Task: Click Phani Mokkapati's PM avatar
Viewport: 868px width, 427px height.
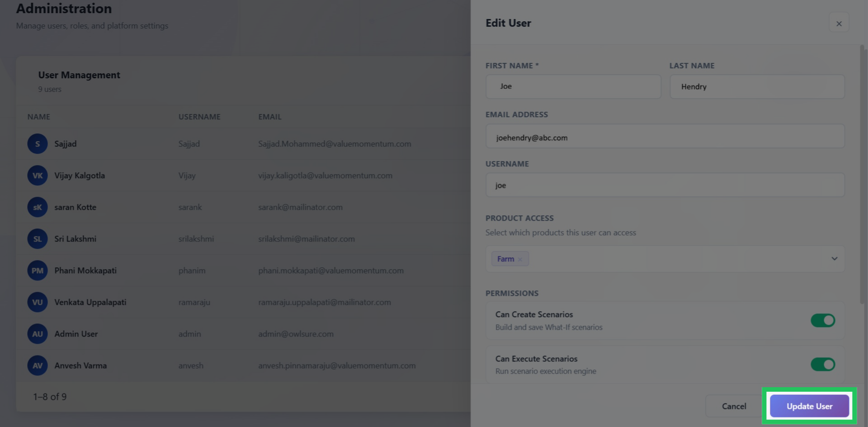Action: [38, 270]
